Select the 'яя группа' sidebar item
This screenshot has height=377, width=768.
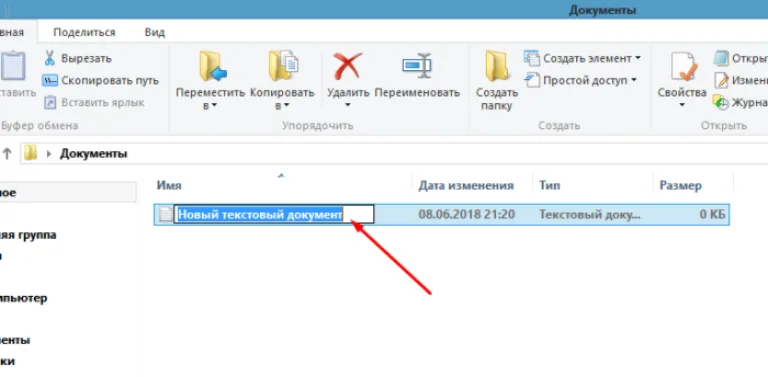28,235
